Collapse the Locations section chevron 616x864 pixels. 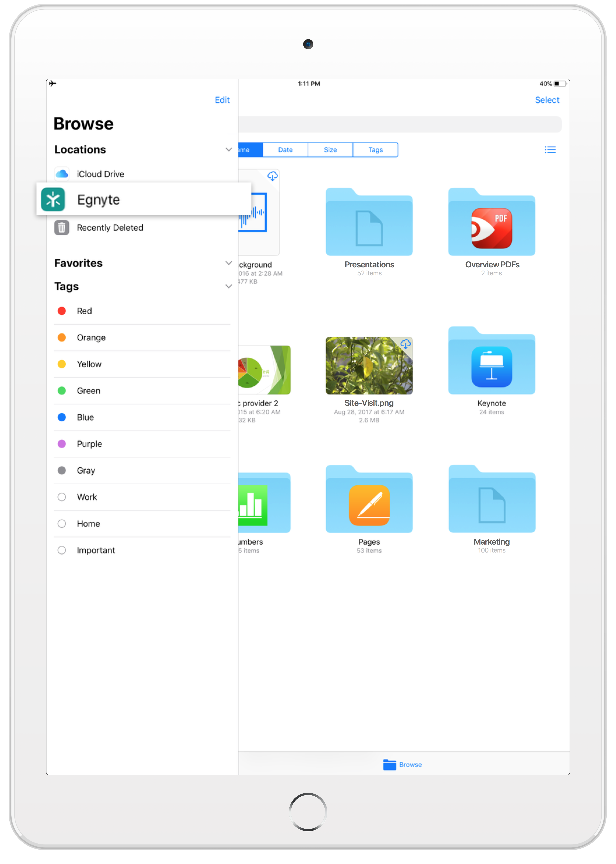pyautogui.click(x=228, y=149)
